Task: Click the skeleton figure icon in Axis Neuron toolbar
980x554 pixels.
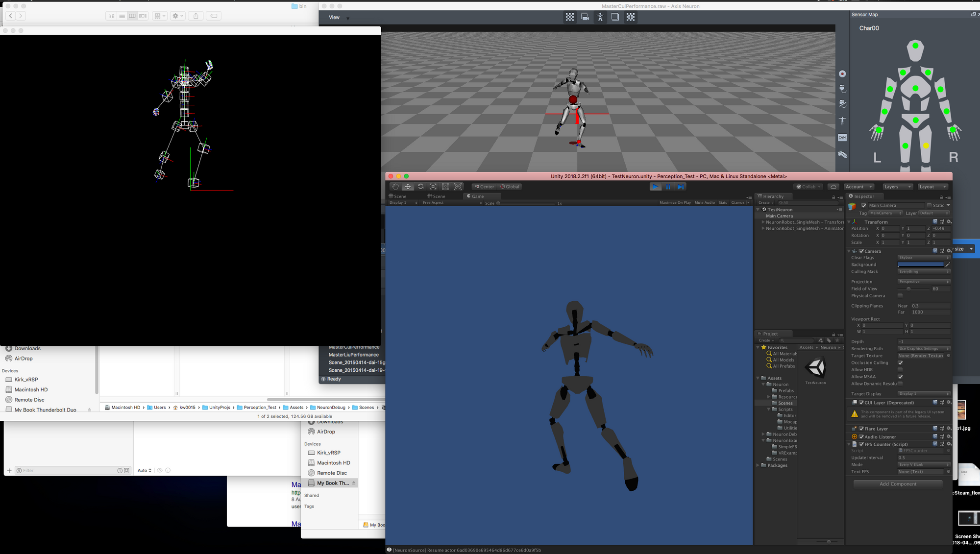Action: coord(600,17)
